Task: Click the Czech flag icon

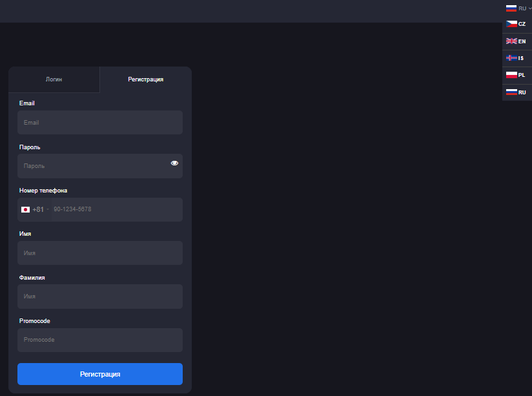Action: [511, 24]
